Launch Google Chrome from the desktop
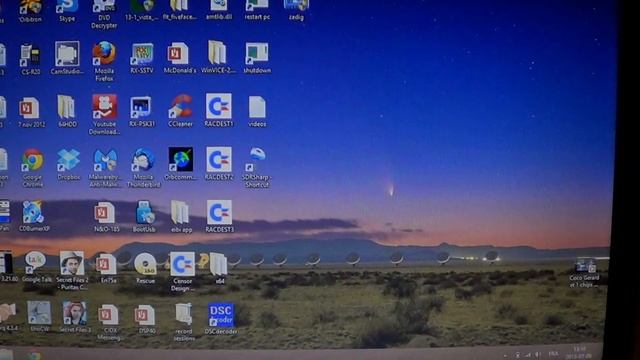Screen dimensions: 640x360 [33, 167]
